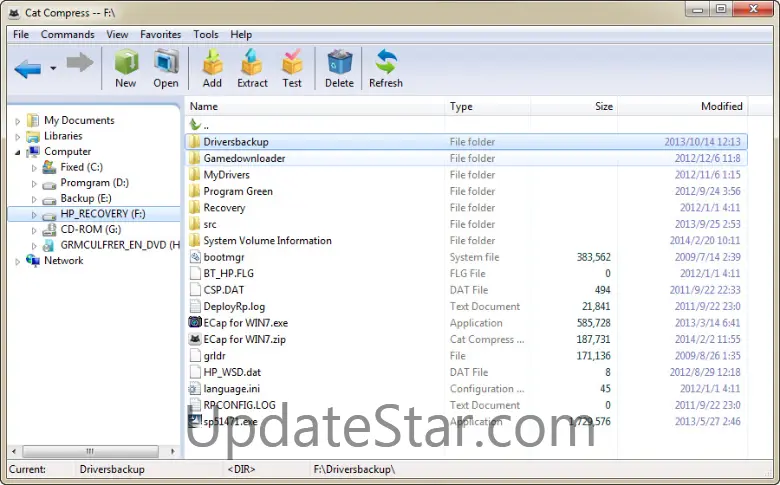
Task: Expand the Fixed (C:) drive node
Action: 34,168
